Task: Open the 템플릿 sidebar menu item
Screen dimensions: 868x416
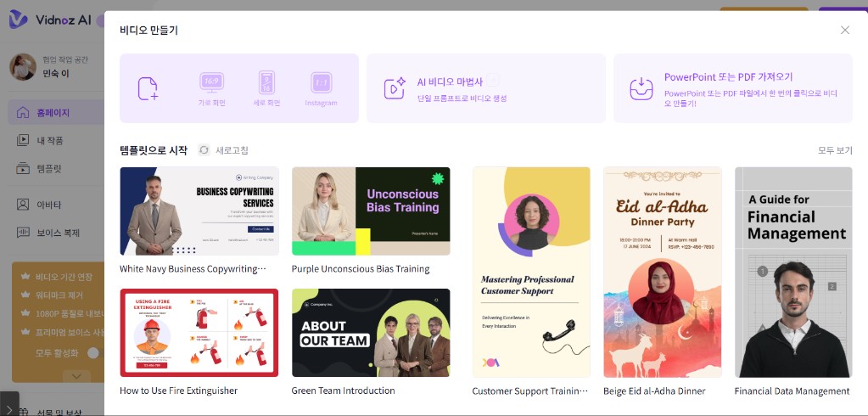Action: (48, 168)
